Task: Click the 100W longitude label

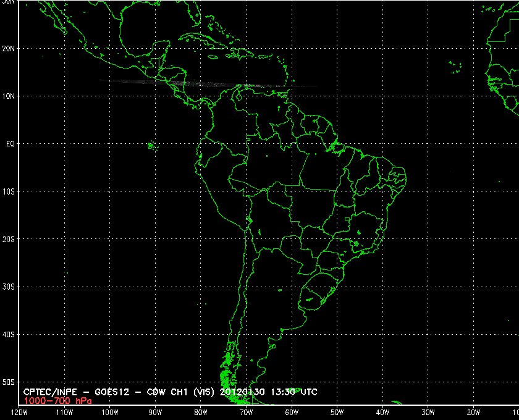Action: [x=110, y=413]
